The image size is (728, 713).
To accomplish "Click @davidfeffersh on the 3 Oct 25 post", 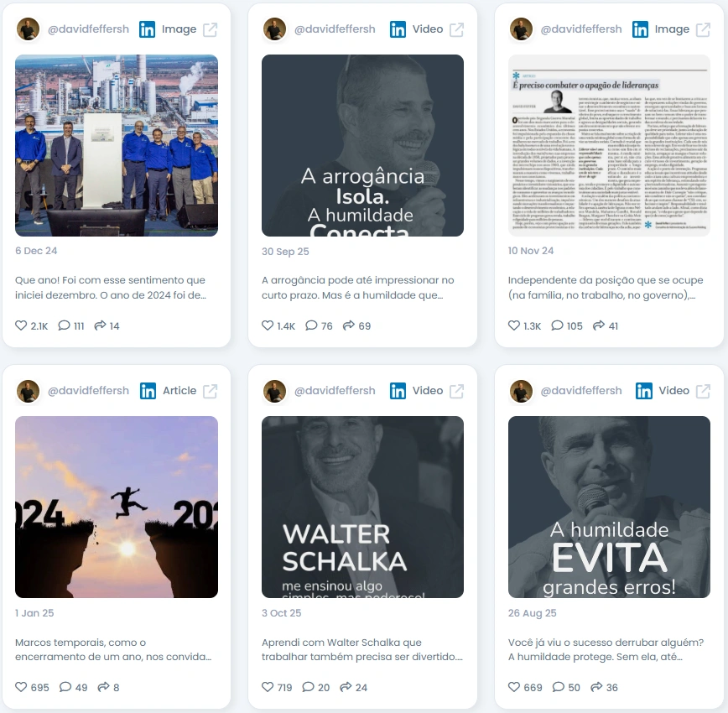I will 335,391.
